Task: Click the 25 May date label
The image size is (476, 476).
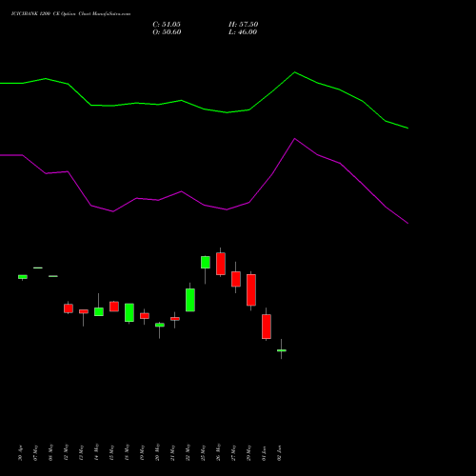Action: (x=203, y=453)
